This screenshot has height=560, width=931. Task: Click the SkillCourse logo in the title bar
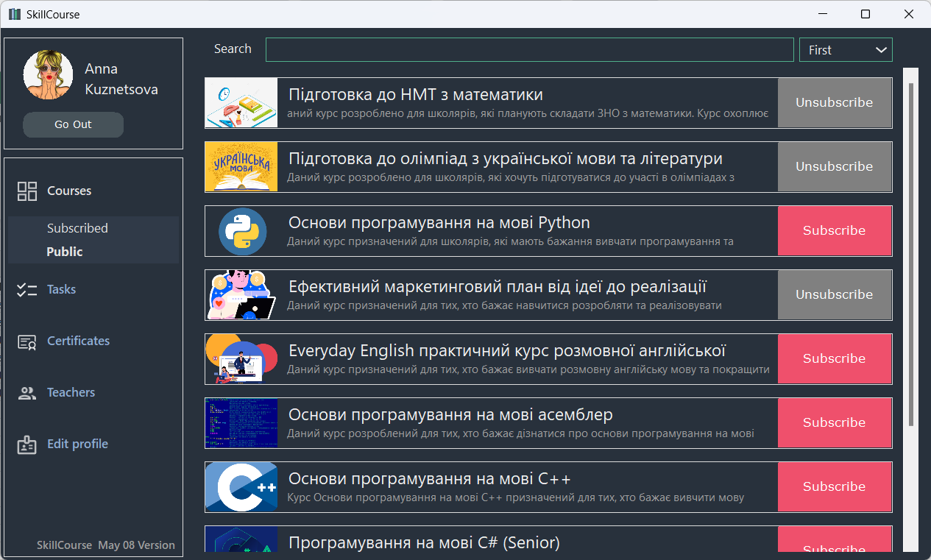(14, 13)
